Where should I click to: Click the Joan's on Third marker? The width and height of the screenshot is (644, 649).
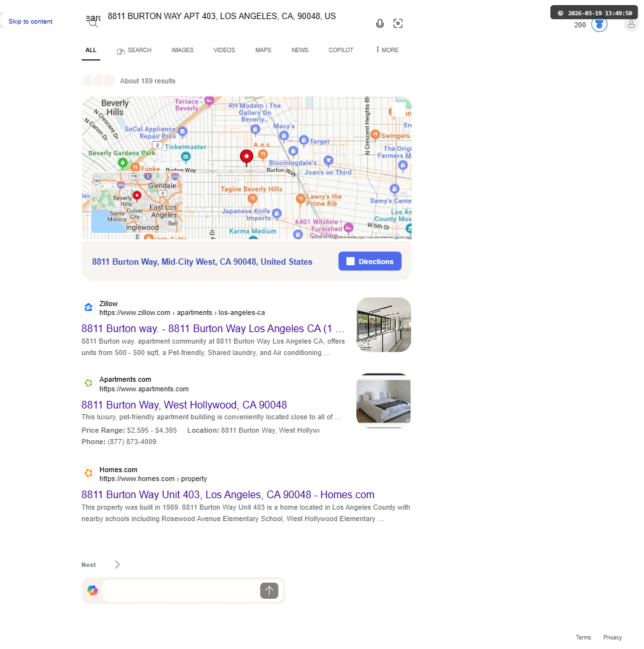[328, 160]
